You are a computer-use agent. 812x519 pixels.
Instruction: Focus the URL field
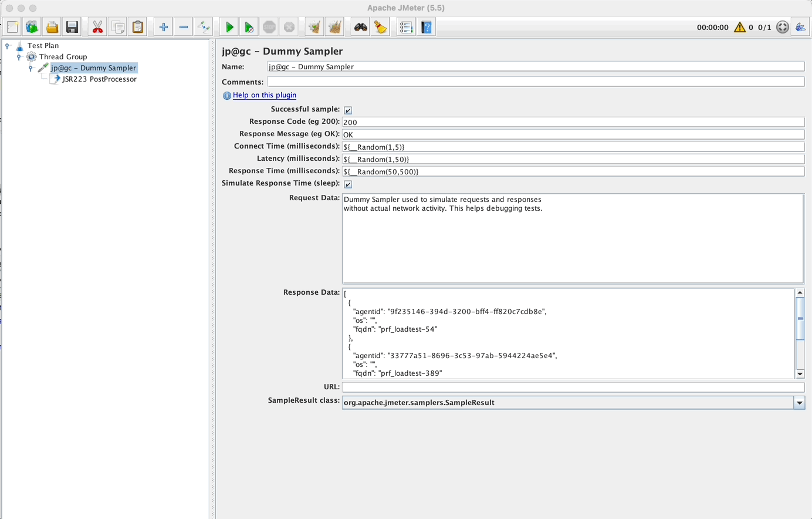point(573,387)
